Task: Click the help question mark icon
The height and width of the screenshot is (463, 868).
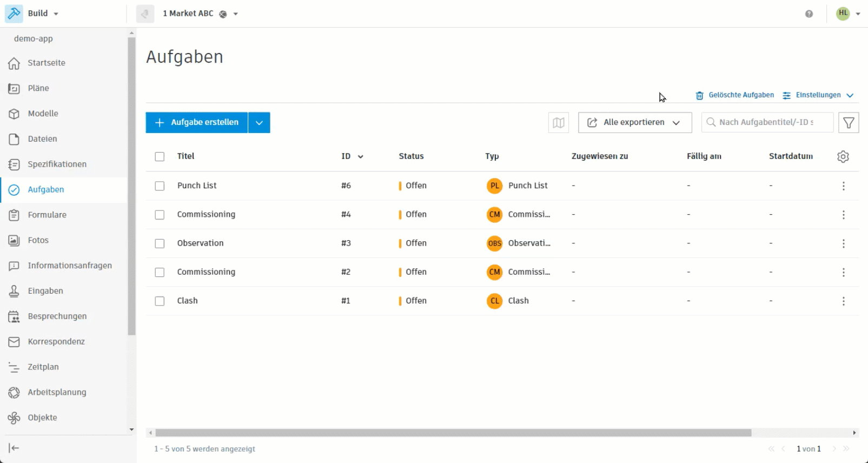Action: tap(809, 14)
